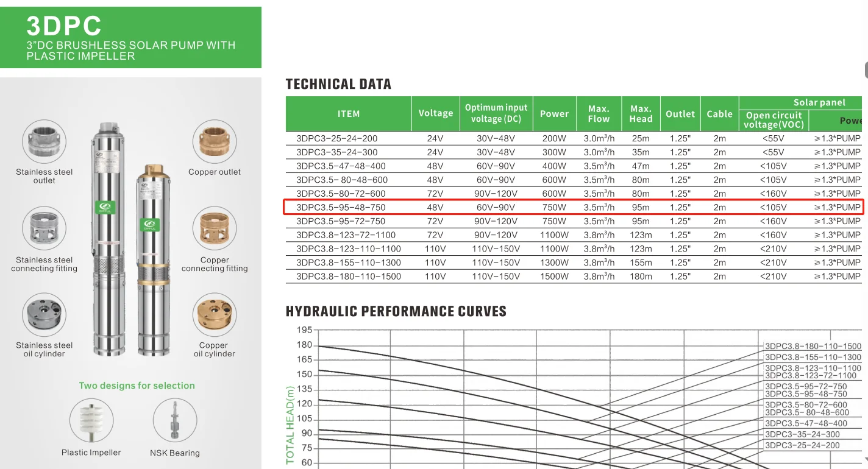Screen dimensions: 868x469
Task: Click the 3DPC3-35-24-300 curve legend label
Action: point(802,434)
